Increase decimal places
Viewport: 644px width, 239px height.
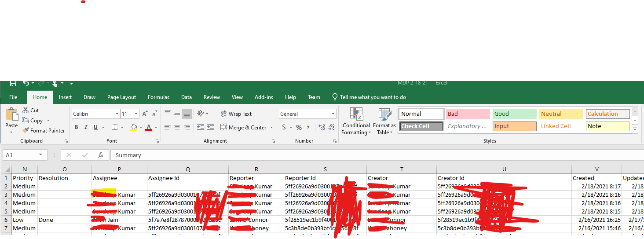[322, 127]
